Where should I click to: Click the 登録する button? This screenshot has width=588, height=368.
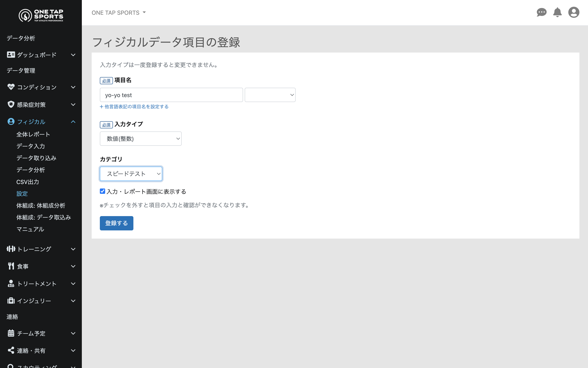(116, 223)
